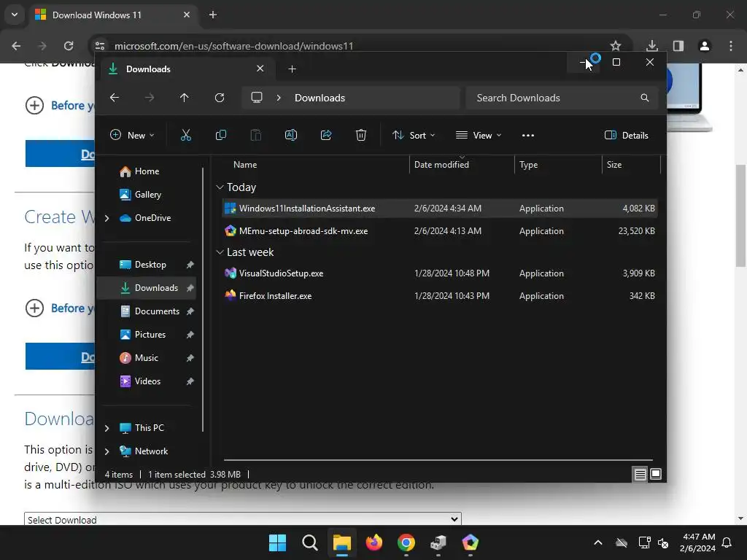Click the Delete trash can icon

[x=360, y=135]
